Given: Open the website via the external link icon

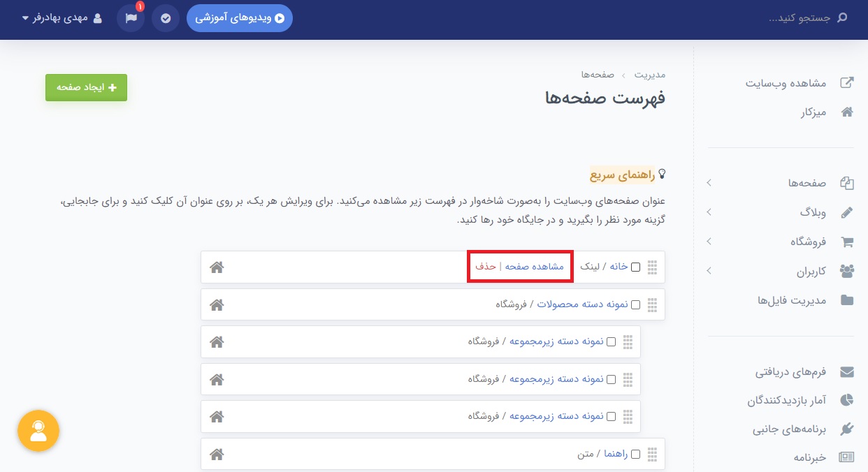Looking at the screenshot, I should coord(846,82).
